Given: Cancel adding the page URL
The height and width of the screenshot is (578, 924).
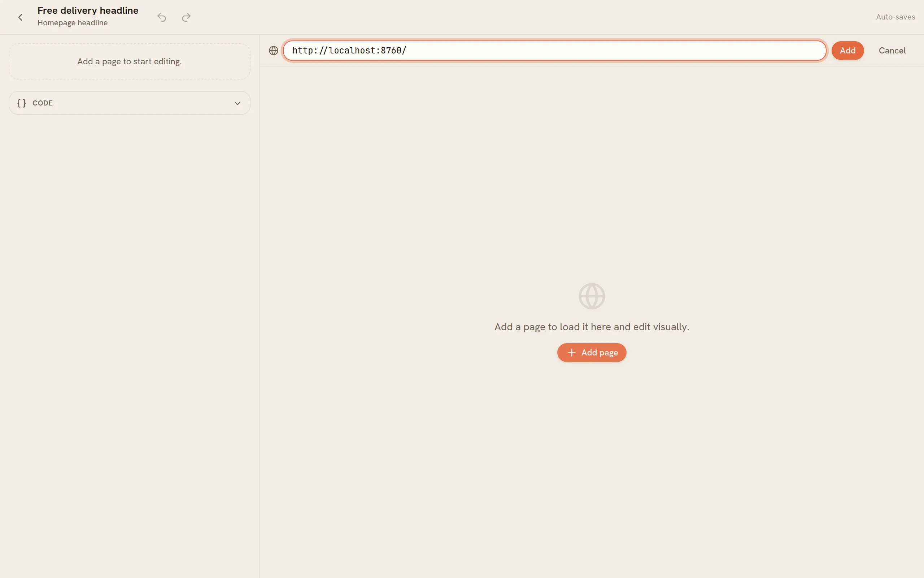Looking at the screenshot, I should pyautogui.click(x=892, y=51).
